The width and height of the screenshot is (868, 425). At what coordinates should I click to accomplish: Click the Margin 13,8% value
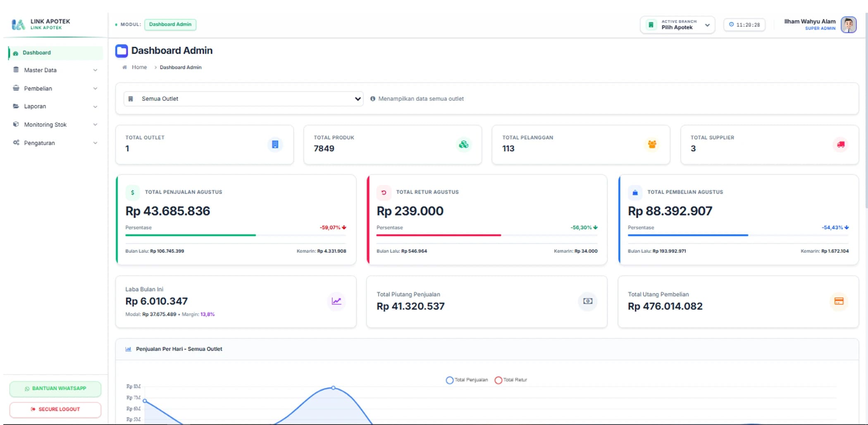point(207,314)
